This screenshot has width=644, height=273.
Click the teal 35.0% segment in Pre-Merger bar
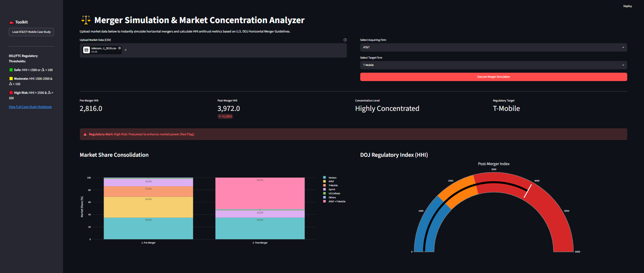(x=148, y=228)
